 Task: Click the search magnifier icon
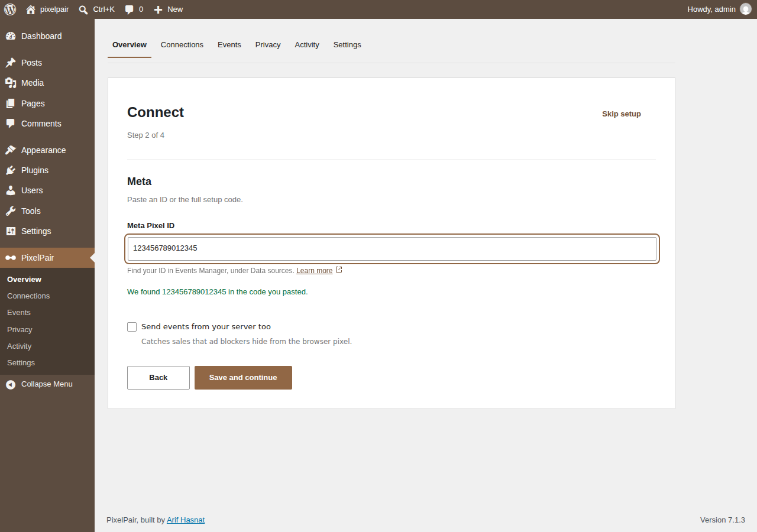83,9
